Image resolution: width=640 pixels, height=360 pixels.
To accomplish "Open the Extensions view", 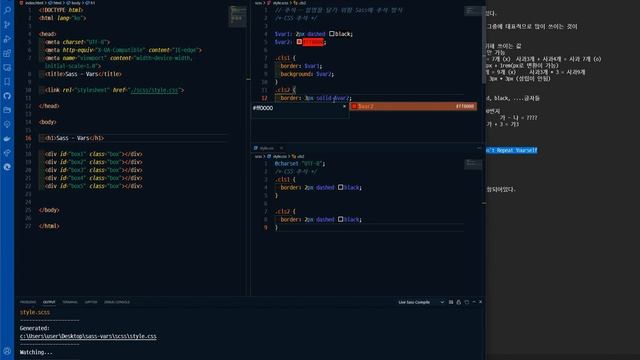I will coord(7,53).
